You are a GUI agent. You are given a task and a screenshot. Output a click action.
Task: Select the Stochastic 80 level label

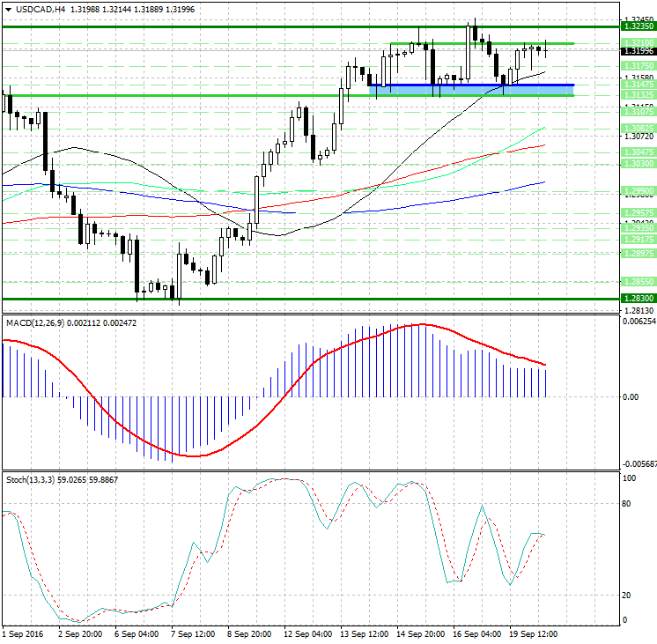[629, 505]
